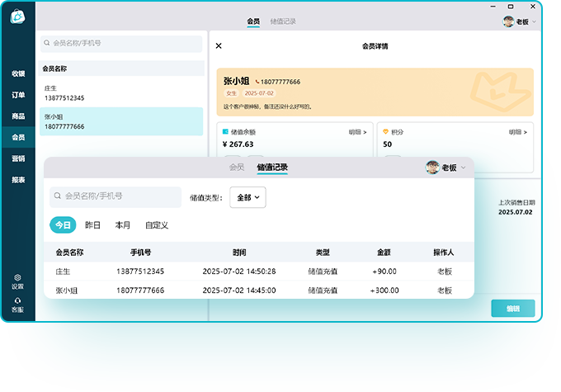Select the 今日 filter
The height and width of the screenshot is (392, 561).
(x=63, y=224)
